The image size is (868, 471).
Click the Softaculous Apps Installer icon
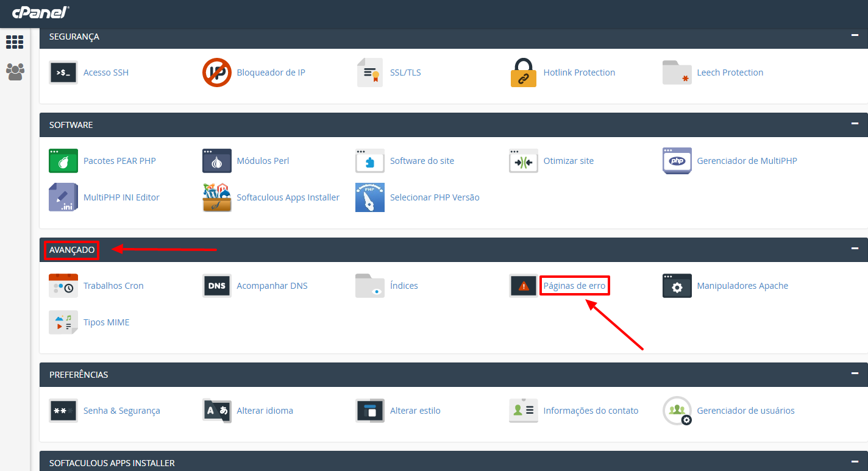(217, 197)
